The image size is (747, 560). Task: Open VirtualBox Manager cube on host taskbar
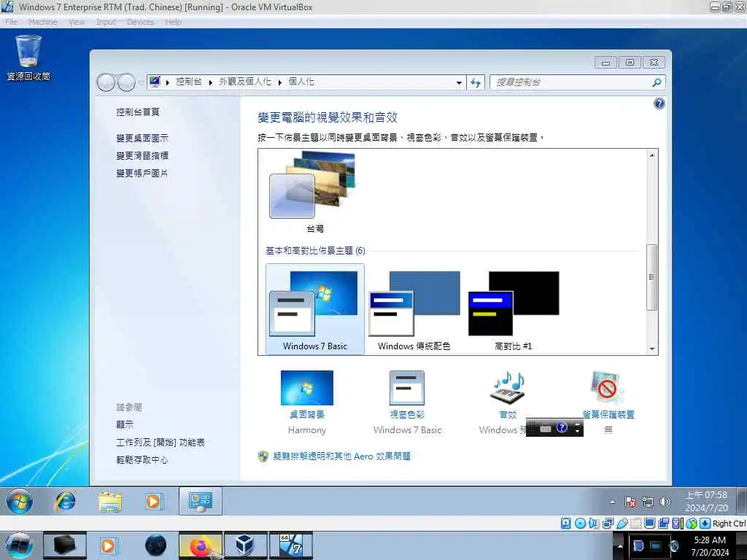click(x=245, y=546)
